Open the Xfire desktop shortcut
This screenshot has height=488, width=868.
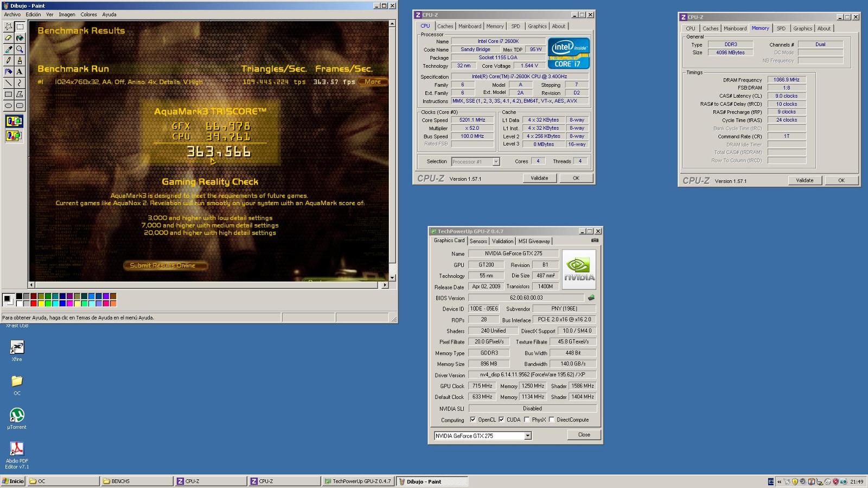17,351
